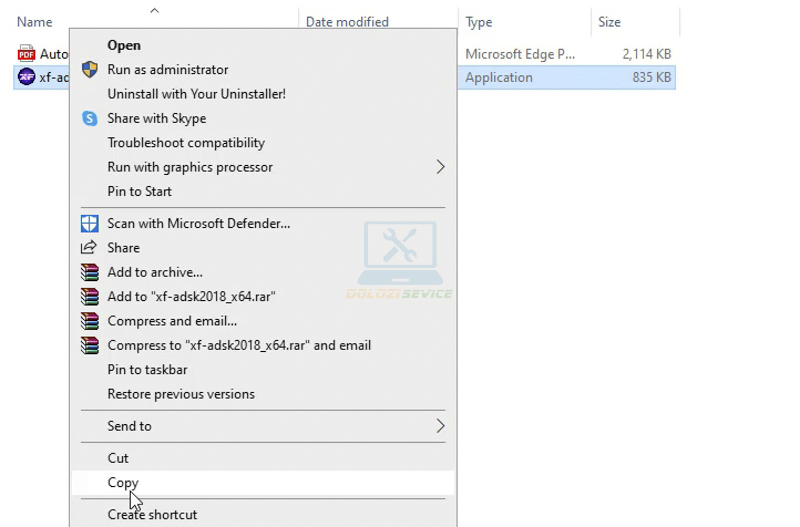
Task: Choose Troubleshoot compatibility option
Action: coord(186,143)
